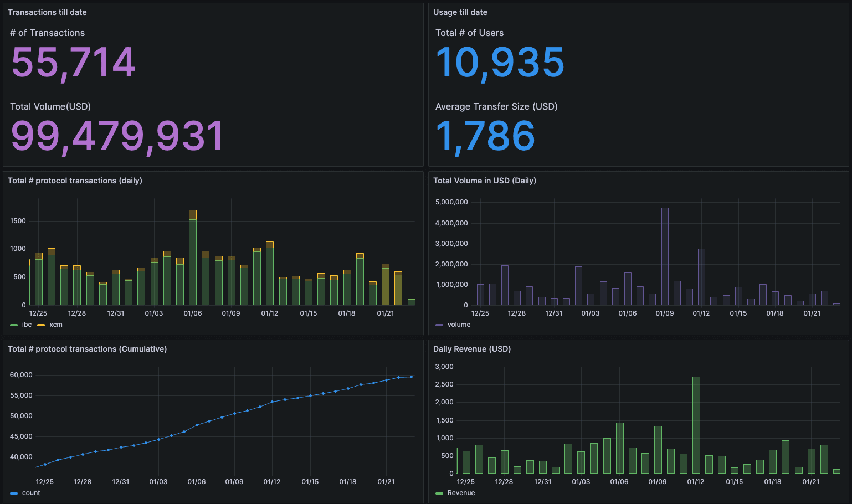Viewport: 852px width, 504px height.
Task: Toggle the xcm series legend label
Action: coord(56,325)
